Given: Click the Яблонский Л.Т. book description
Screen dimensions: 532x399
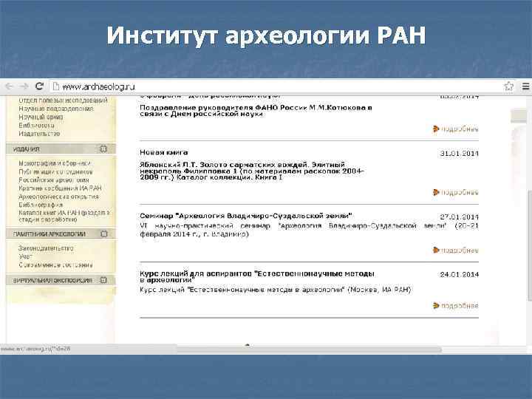Looking at the screenshot, I should click(x=252, y=171).
